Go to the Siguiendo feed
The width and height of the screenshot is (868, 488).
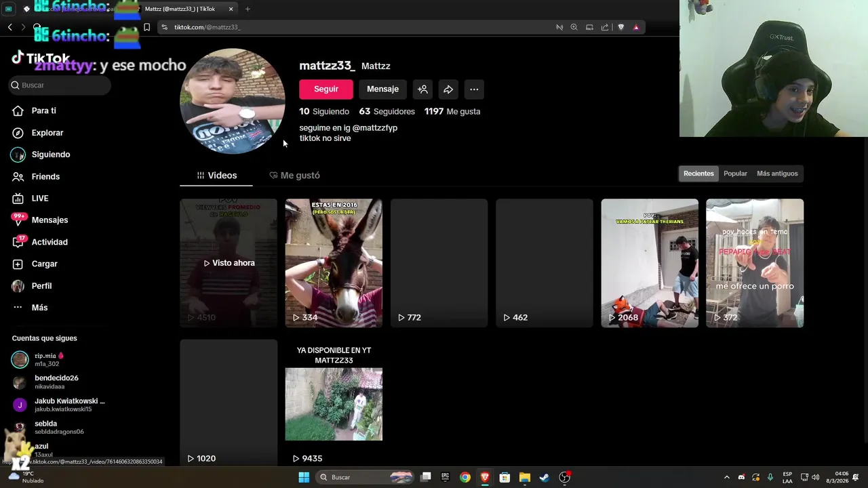tap(50, 155)
